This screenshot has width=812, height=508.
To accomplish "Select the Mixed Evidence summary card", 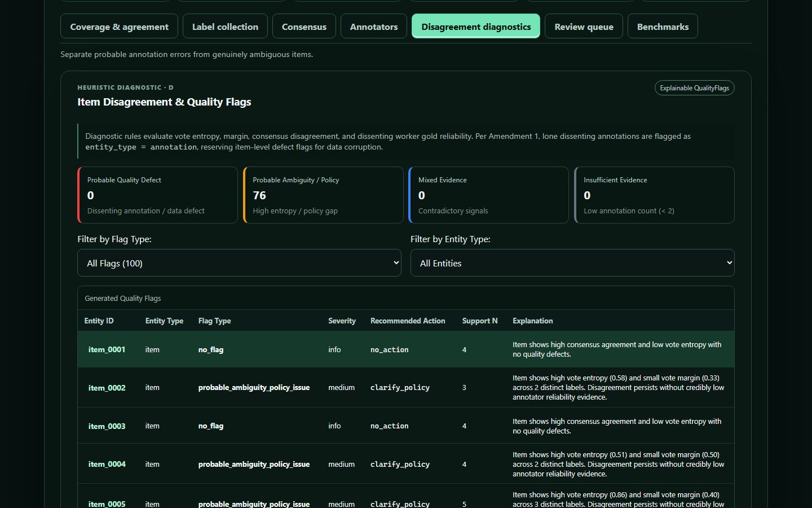I will click(488, 195).
